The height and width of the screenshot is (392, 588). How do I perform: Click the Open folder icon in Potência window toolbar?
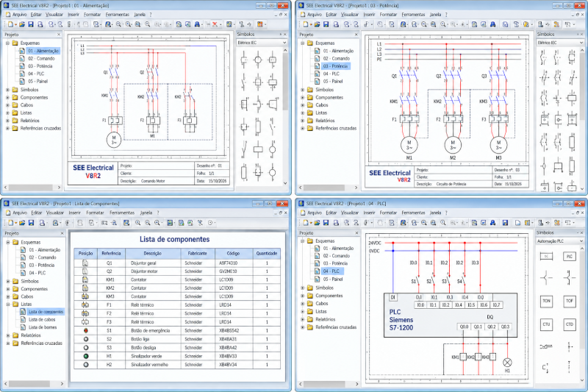point(317,24)
